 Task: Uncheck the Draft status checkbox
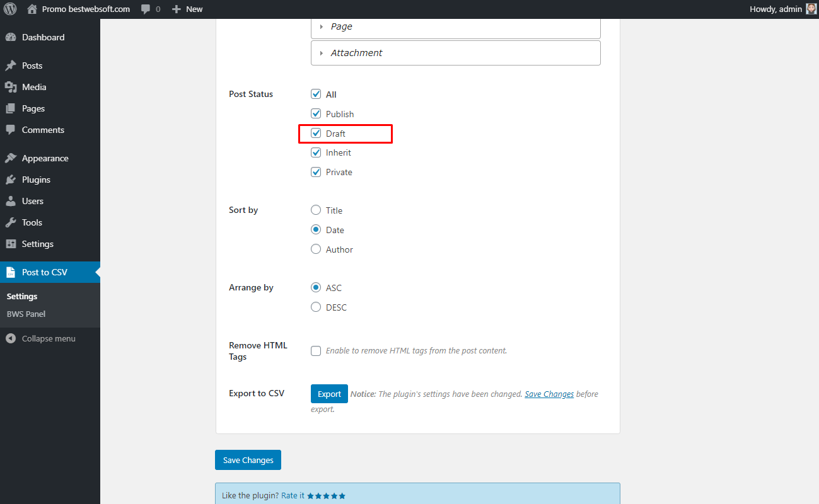pyautogui.click(x=316, y=134)
